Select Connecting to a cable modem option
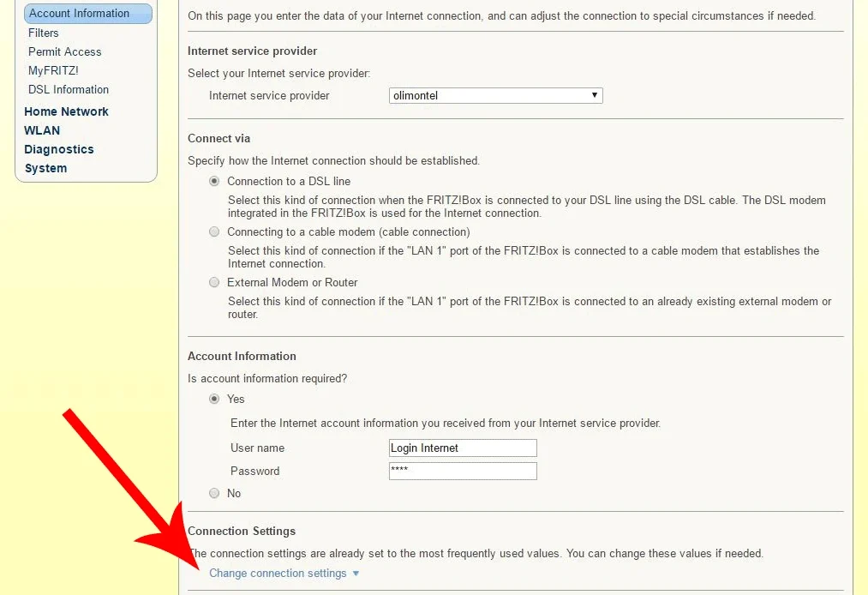 coord(214,232)
